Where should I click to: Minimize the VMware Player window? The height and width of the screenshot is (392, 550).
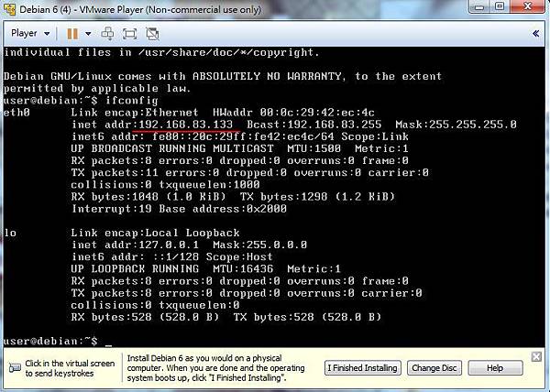click(479, 6)
